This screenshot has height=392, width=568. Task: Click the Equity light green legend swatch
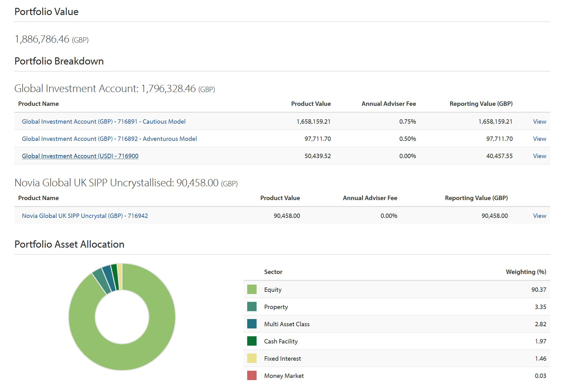point(252,289)
